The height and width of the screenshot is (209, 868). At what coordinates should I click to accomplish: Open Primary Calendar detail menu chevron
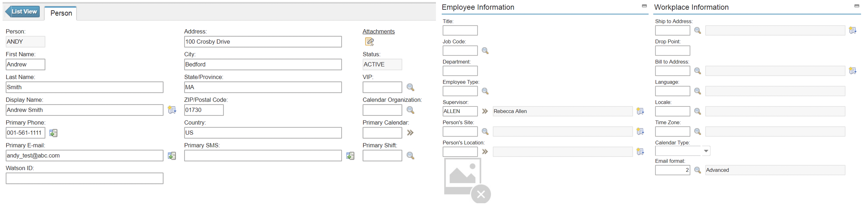tap(410, 133)
